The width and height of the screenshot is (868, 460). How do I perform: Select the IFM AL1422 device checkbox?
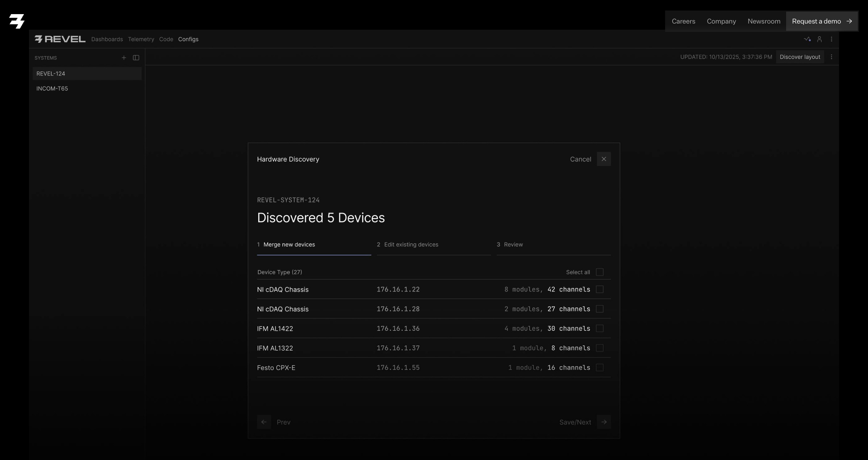click(600, 329)
